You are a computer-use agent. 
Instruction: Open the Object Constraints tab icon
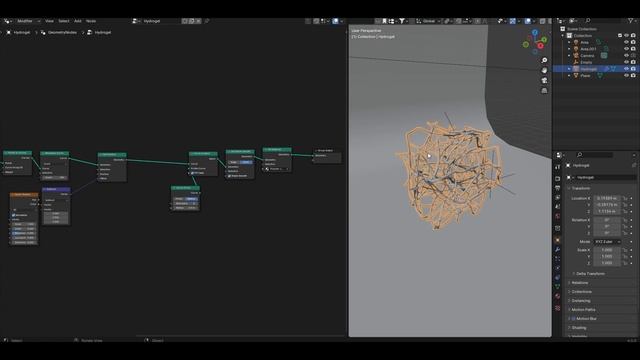click(x=558, y=278)
